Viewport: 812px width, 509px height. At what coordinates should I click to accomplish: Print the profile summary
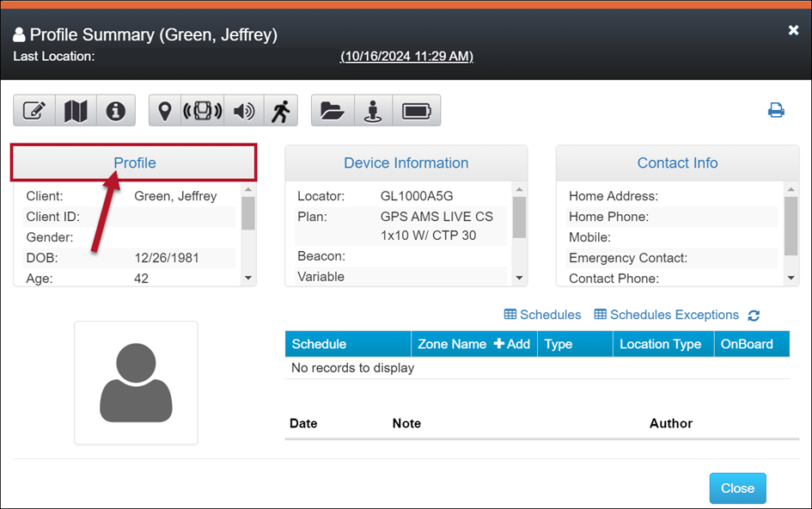pos(776,110)
